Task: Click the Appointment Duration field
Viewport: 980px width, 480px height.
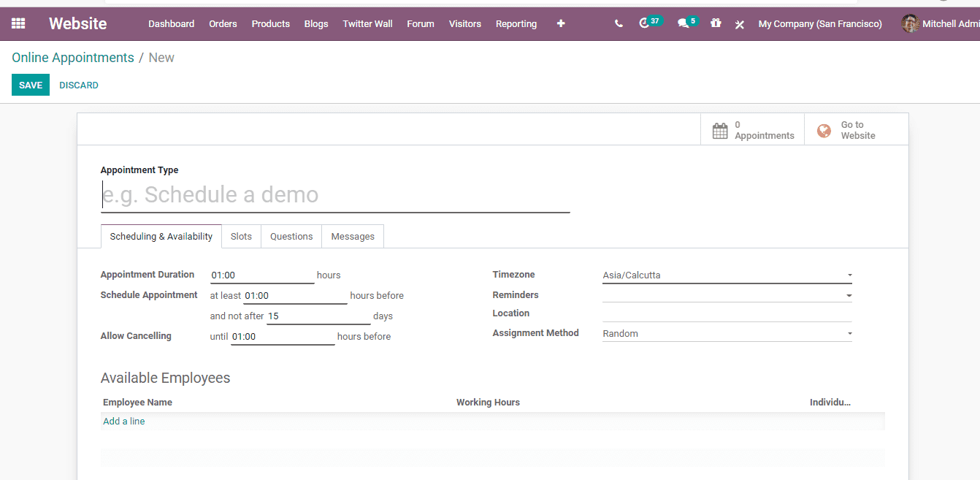Action: [262, 275]
